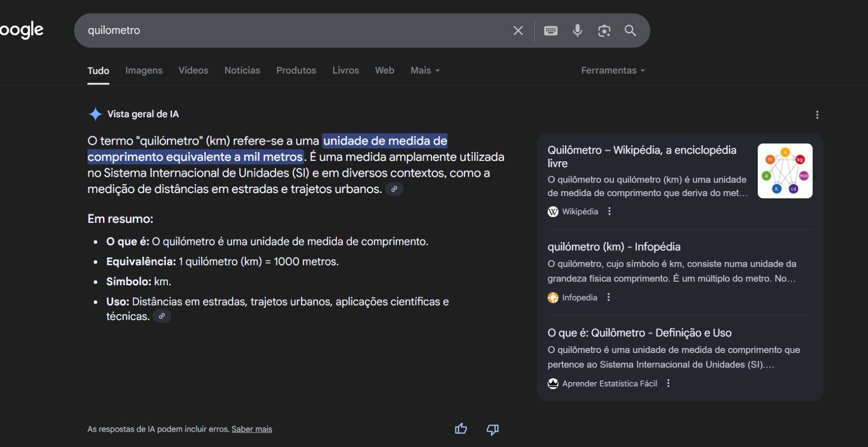This screenshot has height=447, width=868.
Task: Switch to the Imagens tab
Action: click(143, 71)
